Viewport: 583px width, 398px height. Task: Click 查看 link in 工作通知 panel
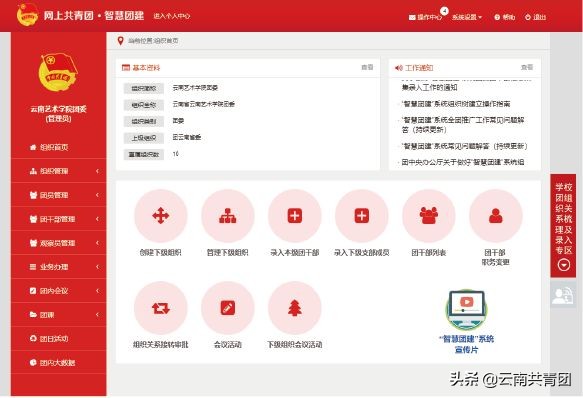(527, 67)
